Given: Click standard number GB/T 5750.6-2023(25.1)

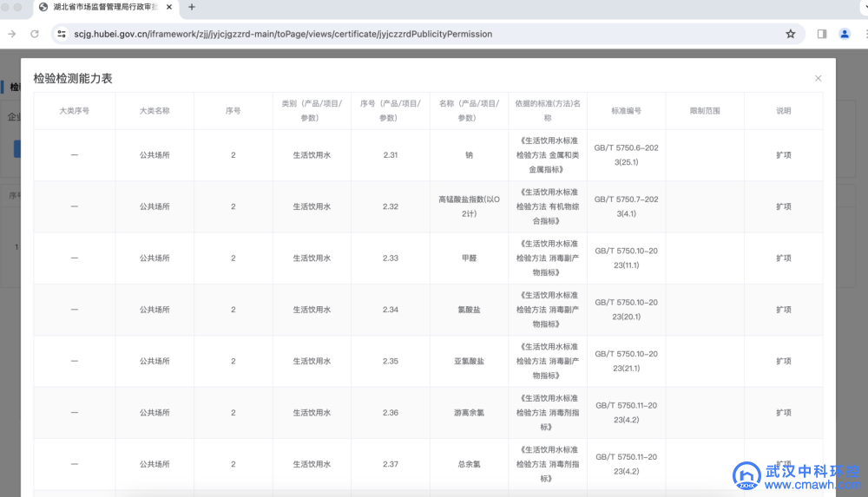Looking at the screenshot, I should (x=626, y=155).
